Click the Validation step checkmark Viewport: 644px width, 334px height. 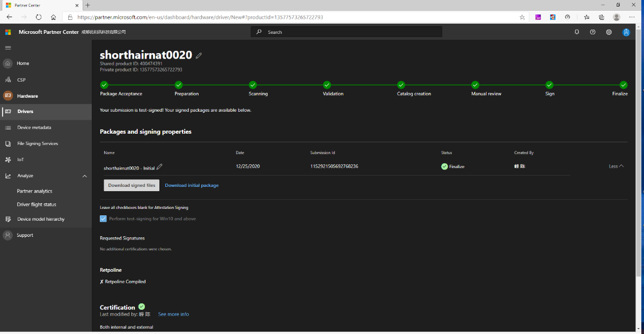327,85
